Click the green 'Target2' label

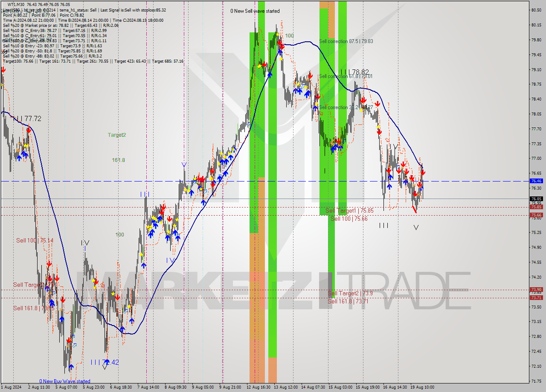click(x=116, y=135)
